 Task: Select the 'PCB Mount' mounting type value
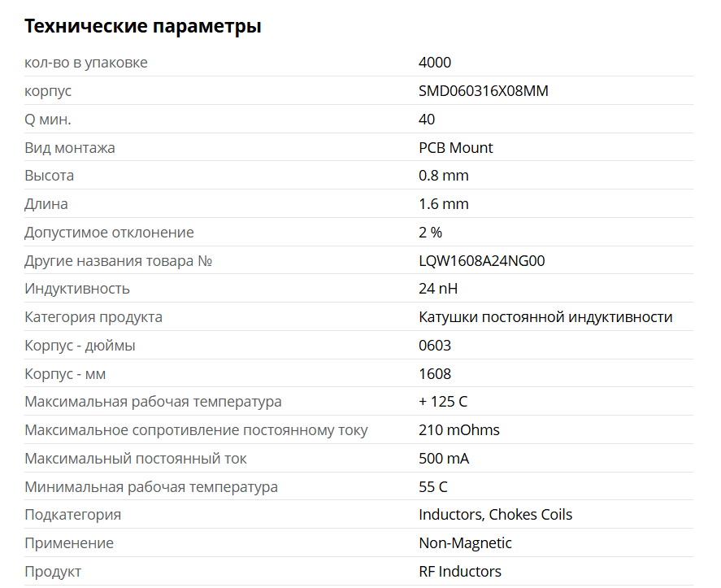(455, 148)
